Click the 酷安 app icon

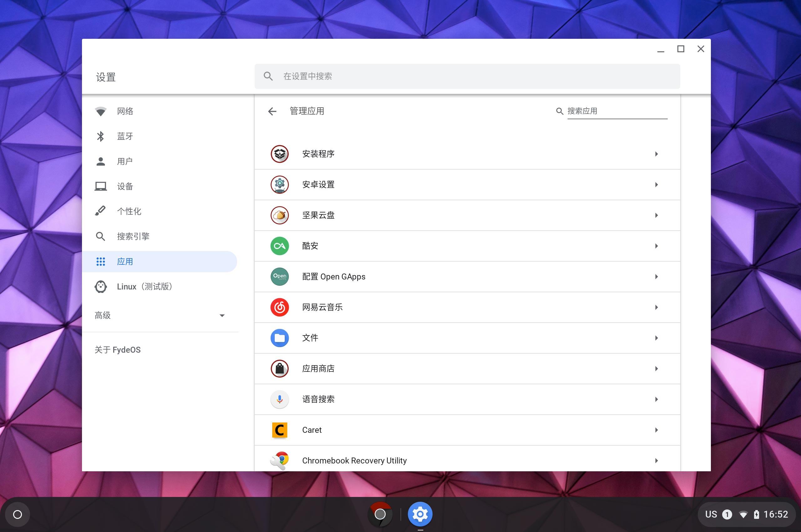tap(279, 246)
